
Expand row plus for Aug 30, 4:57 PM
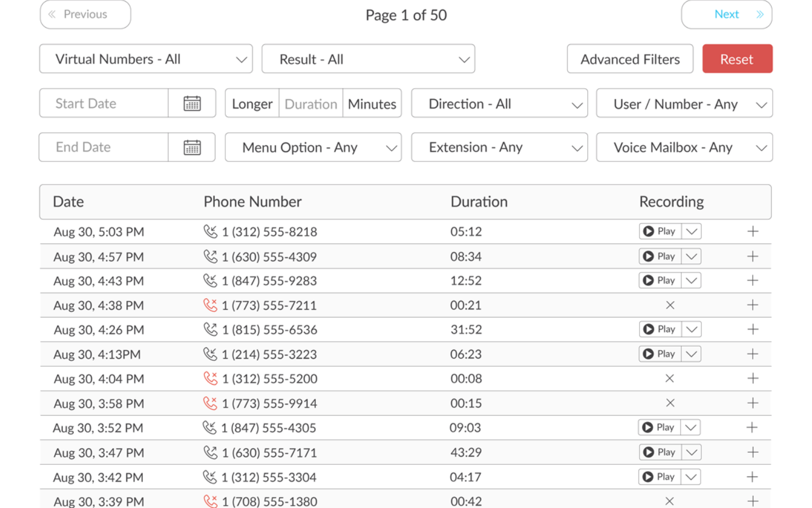[x=753, y=256]
